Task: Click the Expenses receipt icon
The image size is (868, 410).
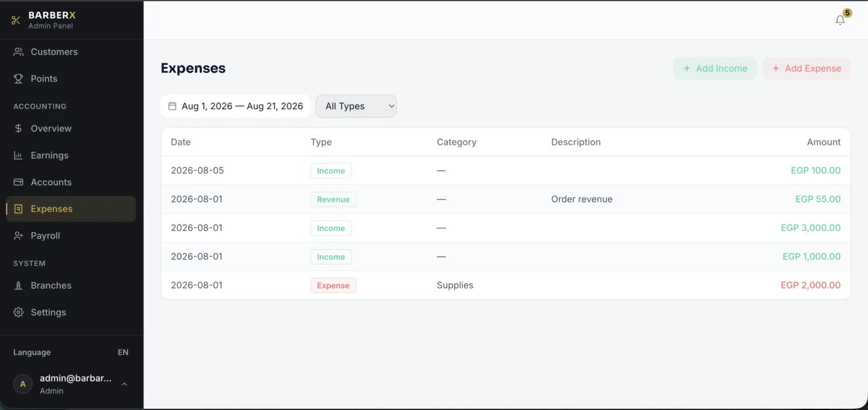Action: pos(19,209)
